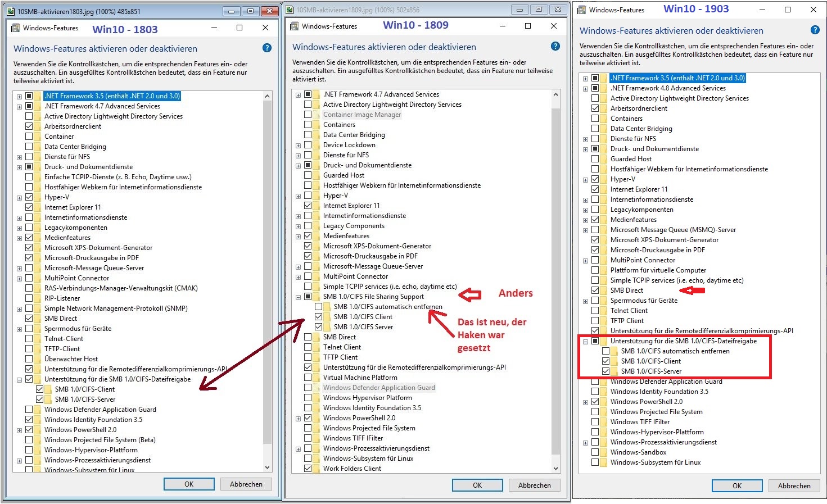This screenshot has height=504, width=827.
Task: Select the RIP-Listener folder icon in 1803 window
Action: pos(38,298)
